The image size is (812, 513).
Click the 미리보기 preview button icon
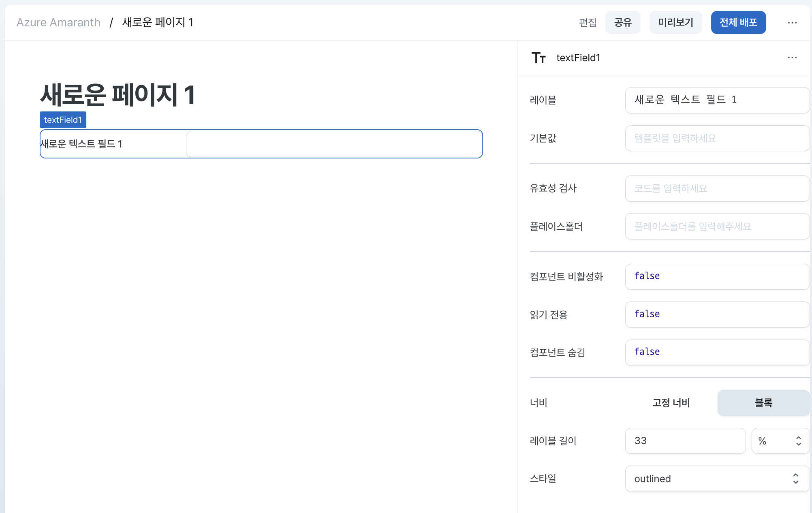pos(676,22)
